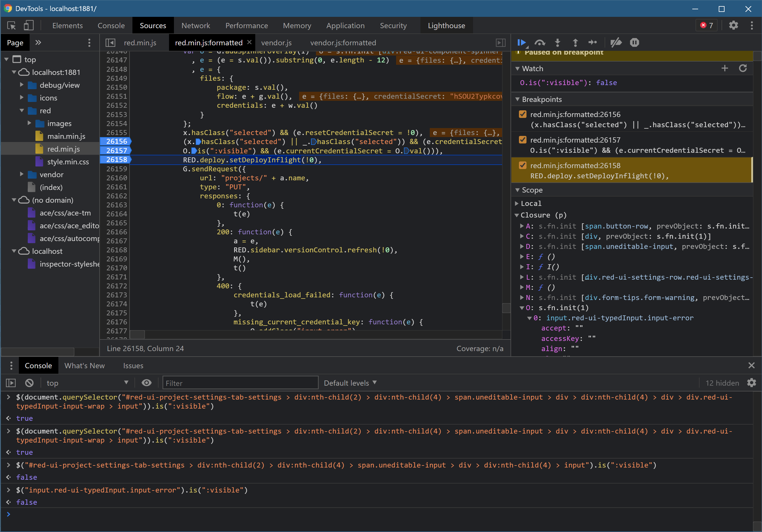Disable breakpoint at red.min.js:26156
The width and height of the screenshot is (762, 532).
(523, 114)
